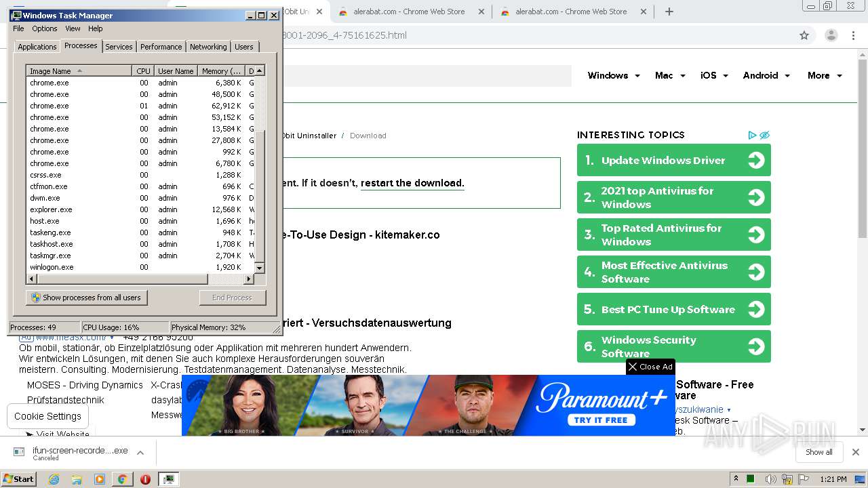Open Most Effective Antivirus Software topic
868x488 pixels.
coord(673,272)
